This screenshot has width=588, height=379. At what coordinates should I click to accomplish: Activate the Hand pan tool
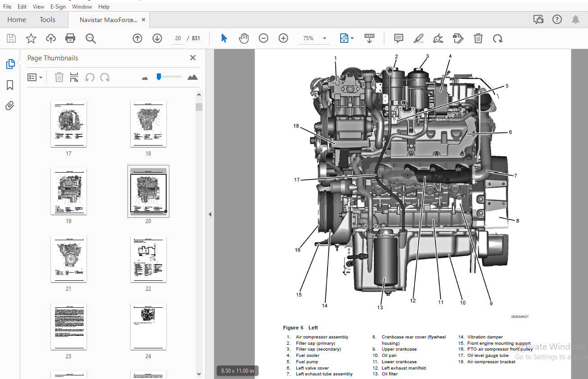click(x=244, y=38)
